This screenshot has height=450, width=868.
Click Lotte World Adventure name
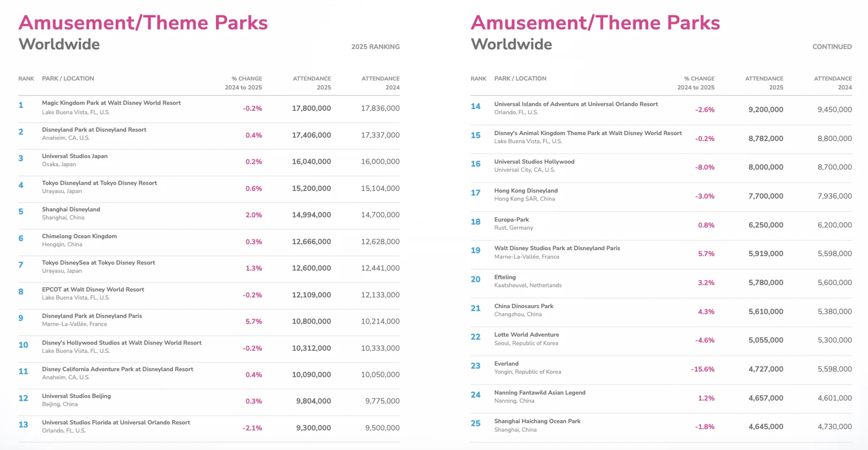[x=526, y=334]
